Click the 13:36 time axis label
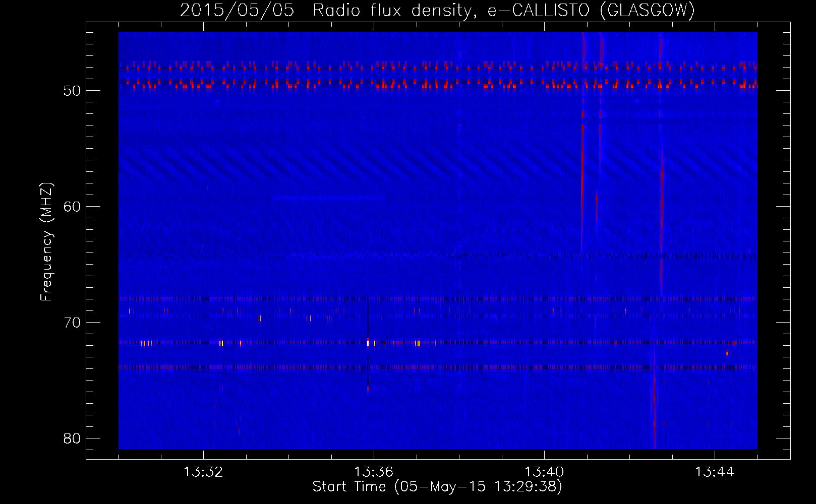This screenshot has height=504, width=816. (x=374, y=472)
